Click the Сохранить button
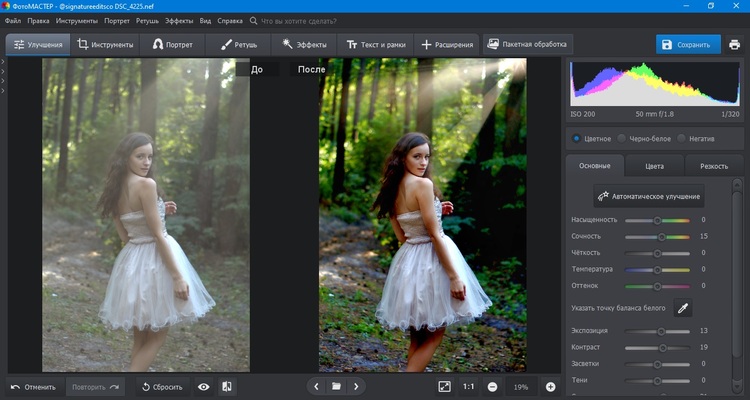Image resolution: width=750 pixels, height=400 pixels. pos(688,45)
